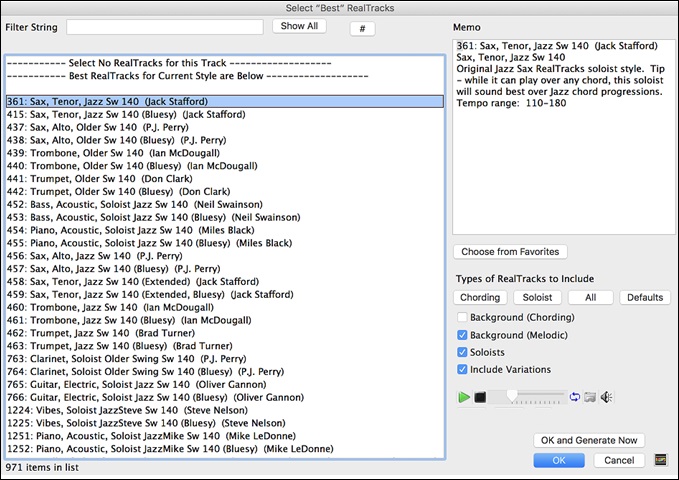This screenshot has height=480, width=679.
Task: Uncheck the Background (Melodic) checkbox
Action: [x=462, y=335]
